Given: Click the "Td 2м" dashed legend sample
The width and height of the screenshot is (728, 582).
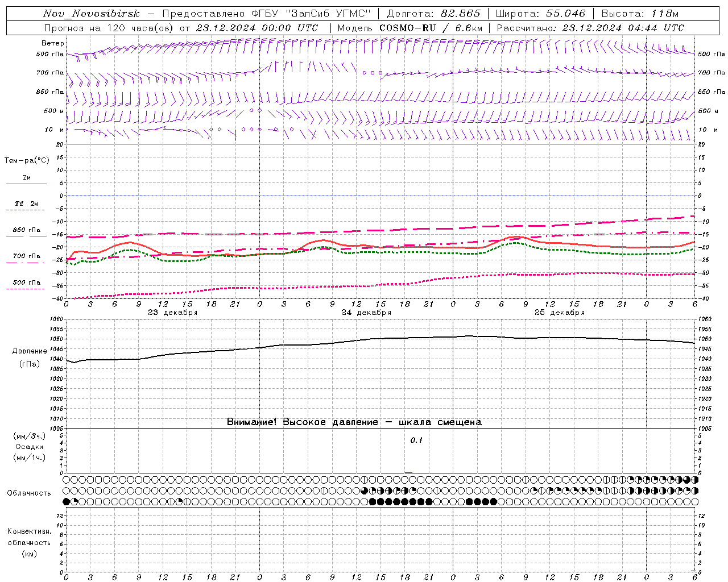Looking at the screenshot, I should (x=26, y=210).
